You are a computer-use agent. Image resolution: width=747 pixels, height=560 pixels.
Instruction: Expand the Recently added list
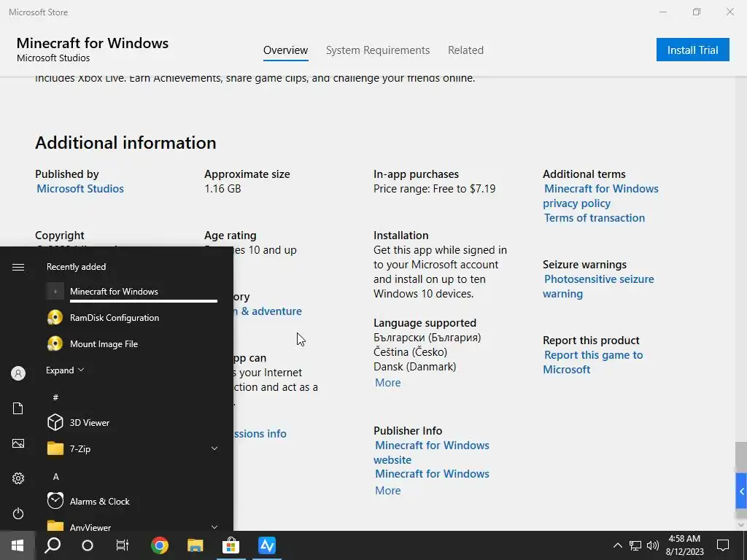(x=65, y=370)
